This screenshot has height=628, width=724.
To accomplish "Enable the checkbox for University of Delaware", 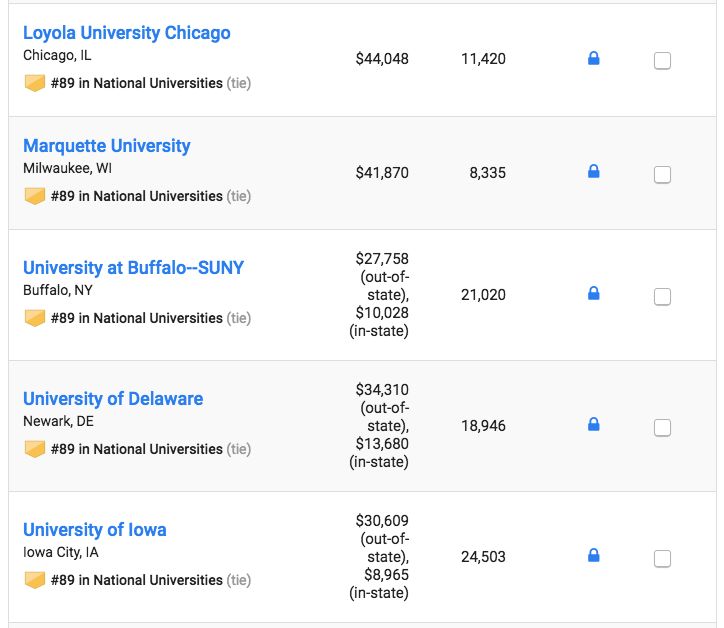I will click(x=662, y=428).
